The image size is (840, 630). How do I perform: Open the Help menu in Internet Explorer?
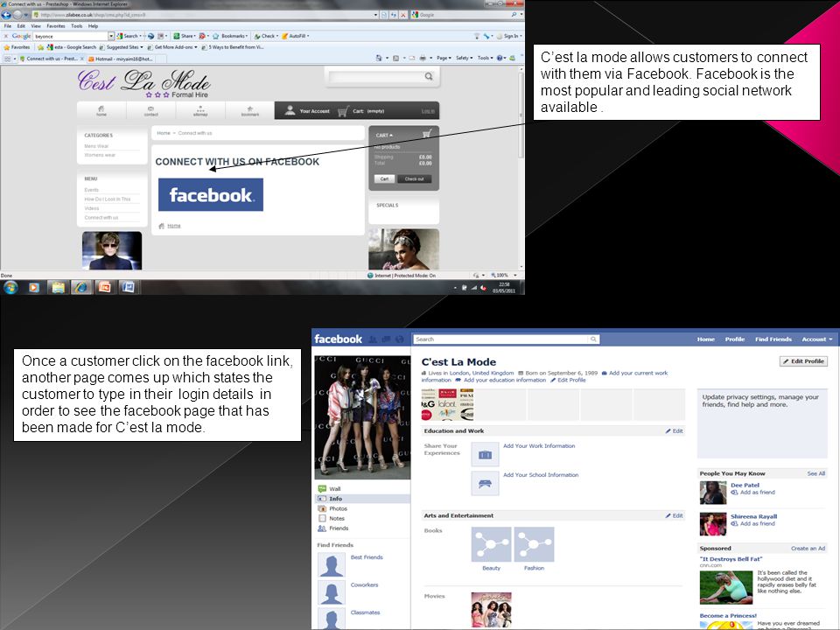click(x=94, y=25)
